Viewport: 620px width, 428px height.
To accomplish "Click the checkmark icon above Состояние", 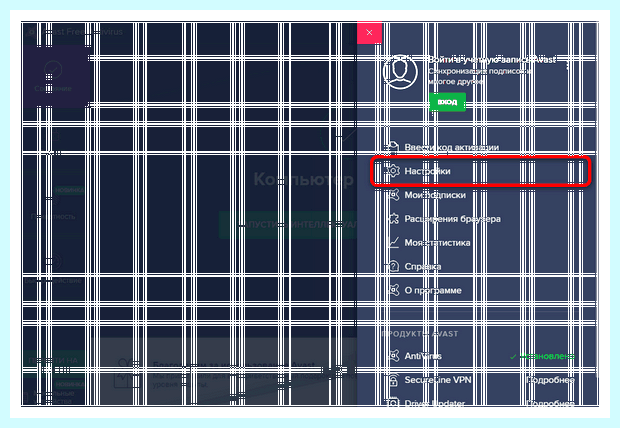I will pos(53,69).
